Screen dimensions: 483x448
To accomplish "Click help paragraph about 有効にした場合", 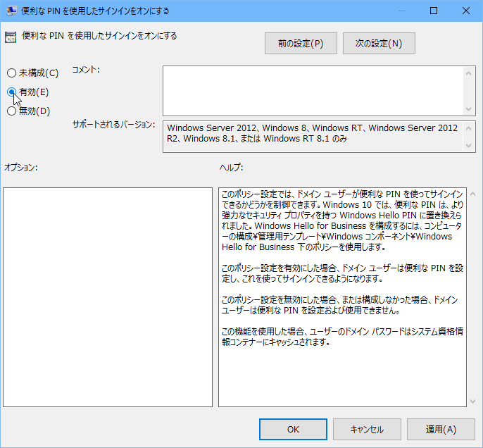I will (x=342, y=273).
